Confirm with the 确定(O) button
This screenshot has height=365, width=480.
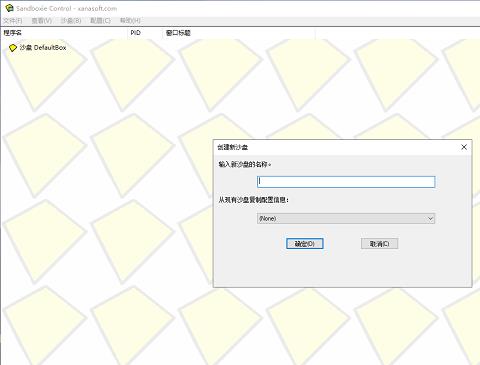[x=305, y=244]
